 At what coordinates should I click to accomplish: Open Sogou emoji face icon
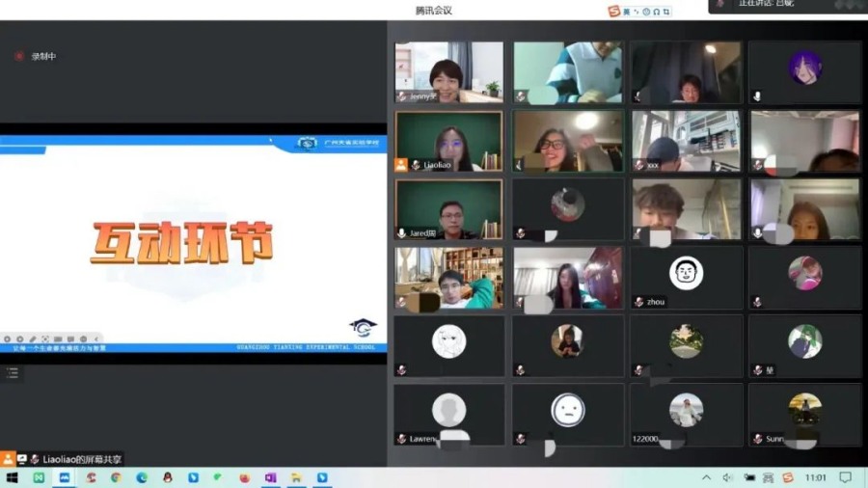(646, 12)
